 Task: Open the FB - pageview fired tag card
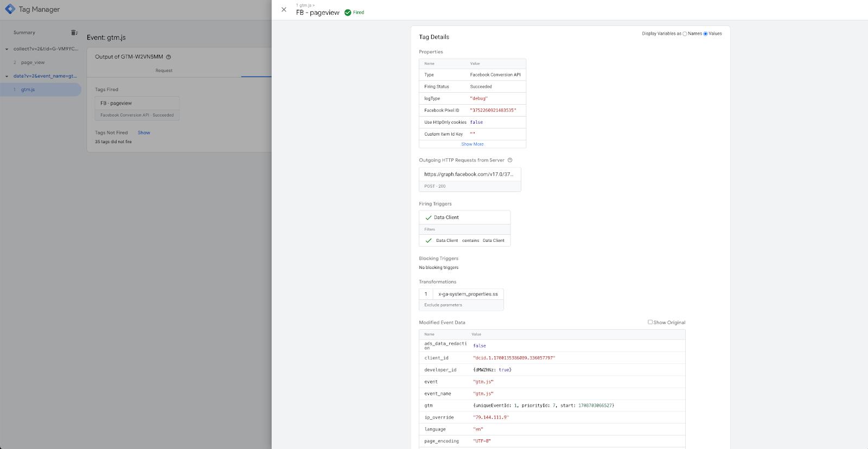(x=137, y=108)
